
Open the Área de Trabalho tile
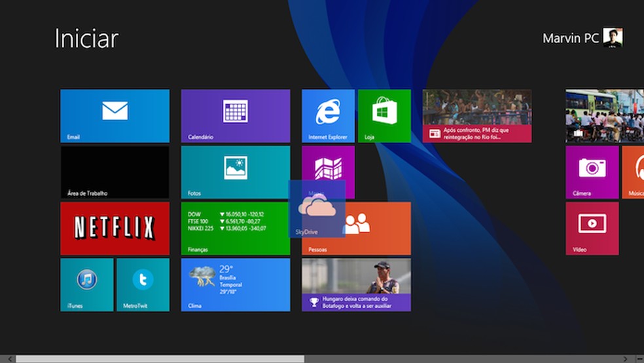tap(115, 172)
